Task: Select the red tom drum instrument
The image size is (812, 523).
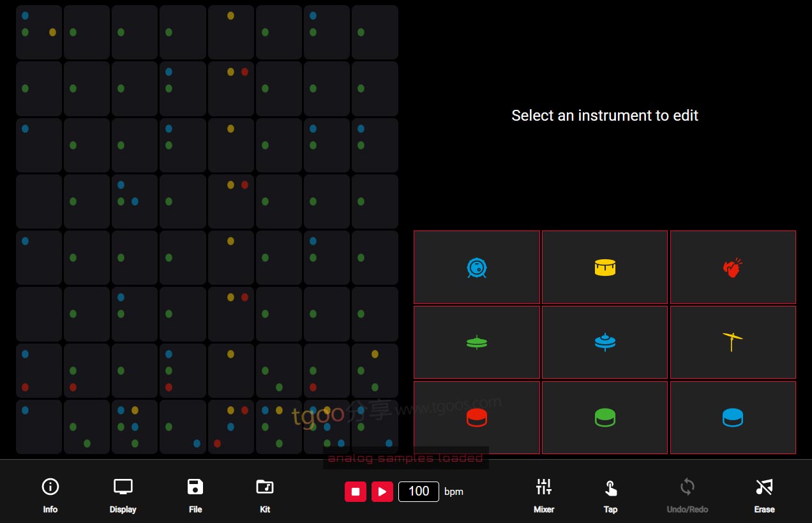Action: pos(477,418)
